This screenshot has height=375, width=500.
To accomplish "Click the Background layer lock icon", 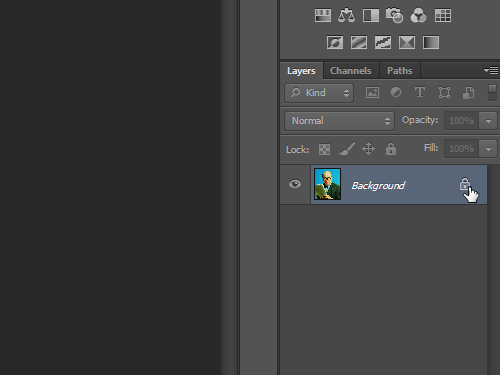I will (x=465, y=184).
